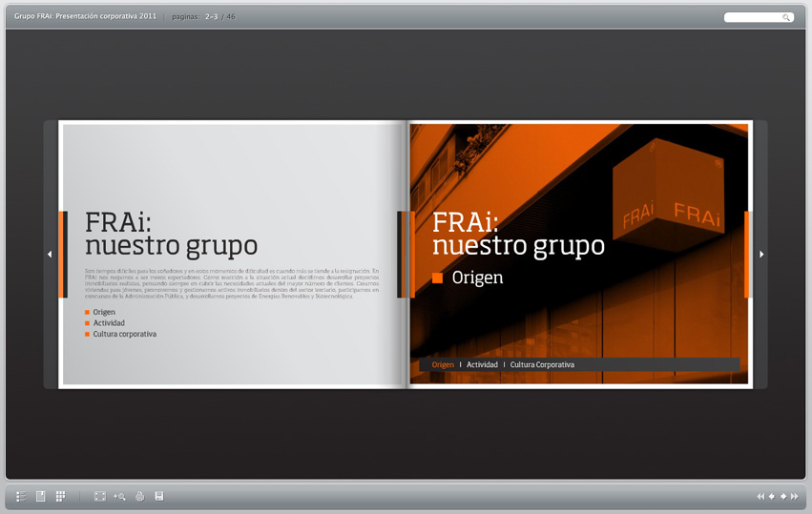
Task: Click the right page-flip arrow beside spread
Action: pyautogui.click(x=761, y=255)
